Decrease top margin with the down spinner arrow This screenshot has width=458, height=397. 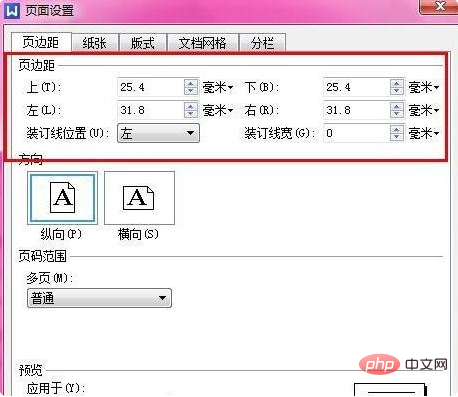[x=191, y=91]
